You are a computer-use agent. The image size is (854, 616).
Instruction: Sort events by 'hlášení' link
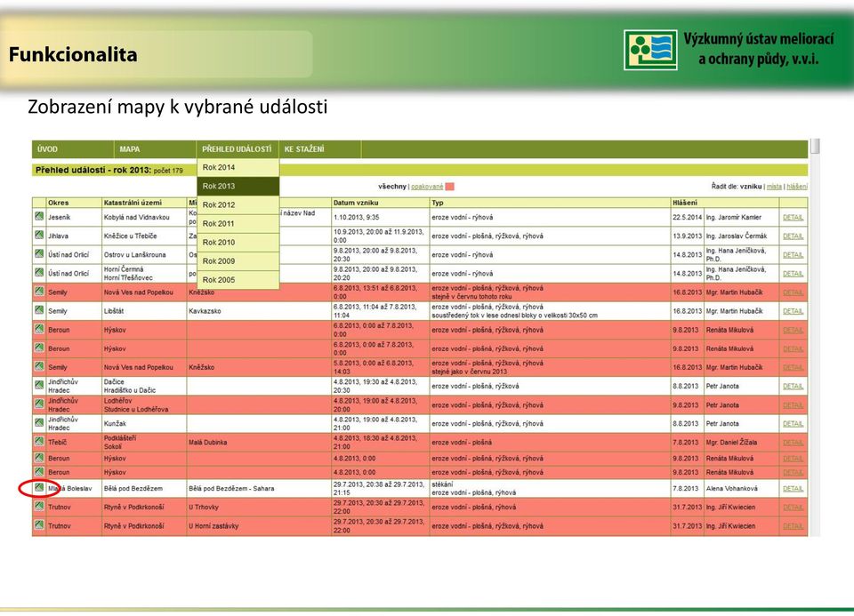tap(797, 187)
